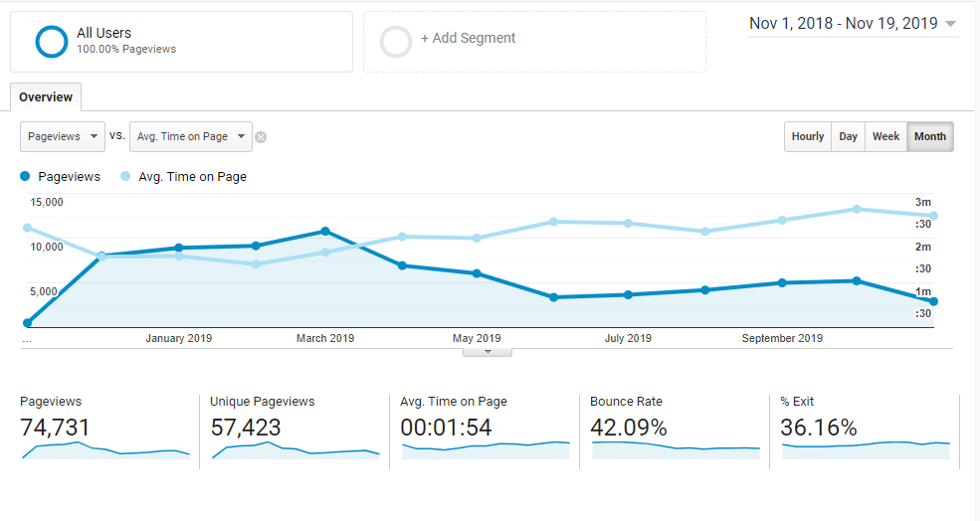Expand the chart annotations drawer arrow
The image size is (980, 521).
click(488, 352)
